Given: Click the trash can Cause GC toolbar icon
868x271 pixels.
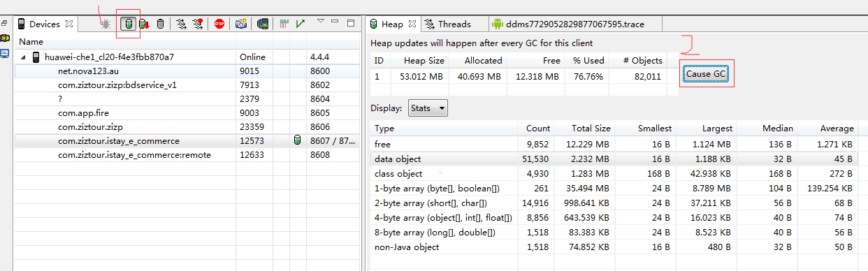Looking at the screenshot, I should pos(160,24).
